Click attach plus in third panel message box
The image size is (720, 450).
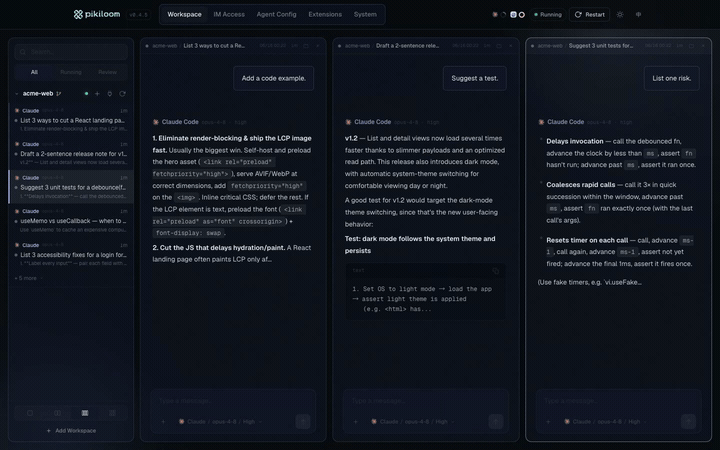548,422
